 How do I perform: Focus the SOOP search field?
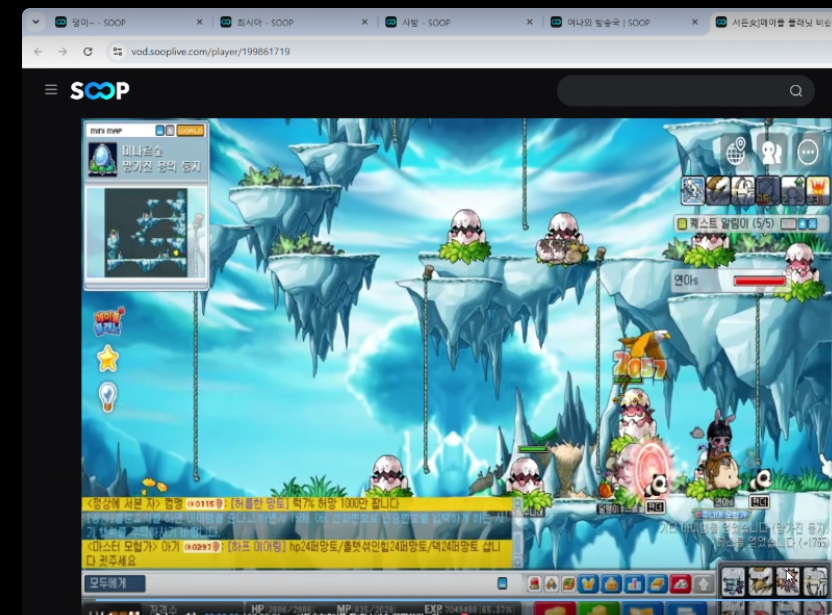[685, 91]
